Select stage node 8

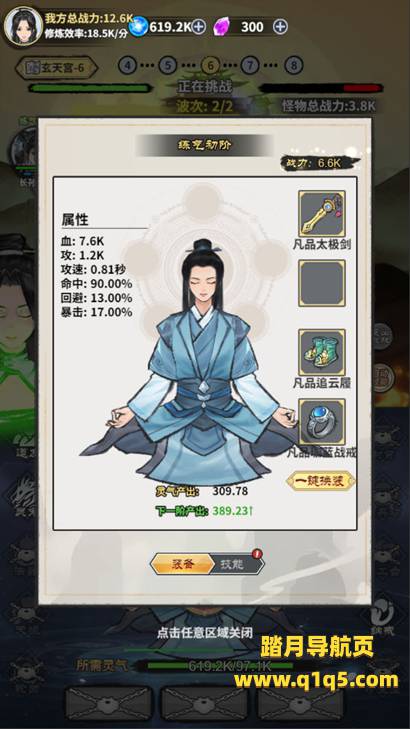[x=293, y=66]
